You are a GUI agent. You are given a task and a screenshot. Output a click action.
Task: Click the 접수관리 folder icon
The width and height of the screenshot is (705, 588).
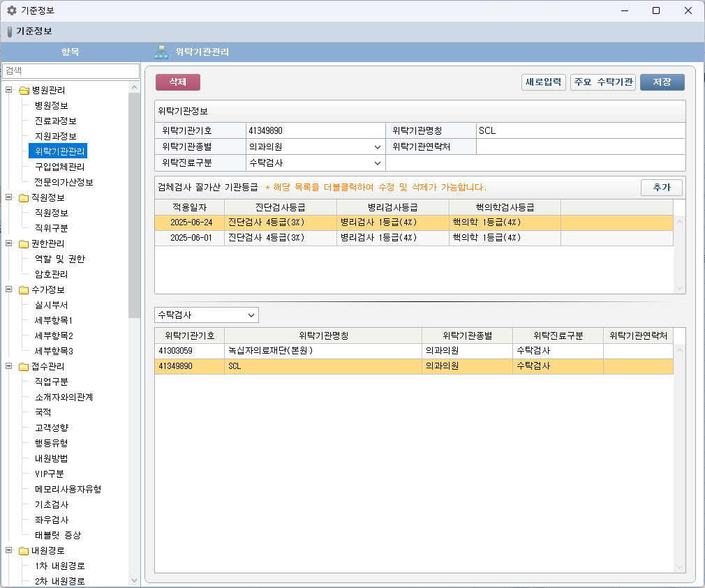point(24,367)
